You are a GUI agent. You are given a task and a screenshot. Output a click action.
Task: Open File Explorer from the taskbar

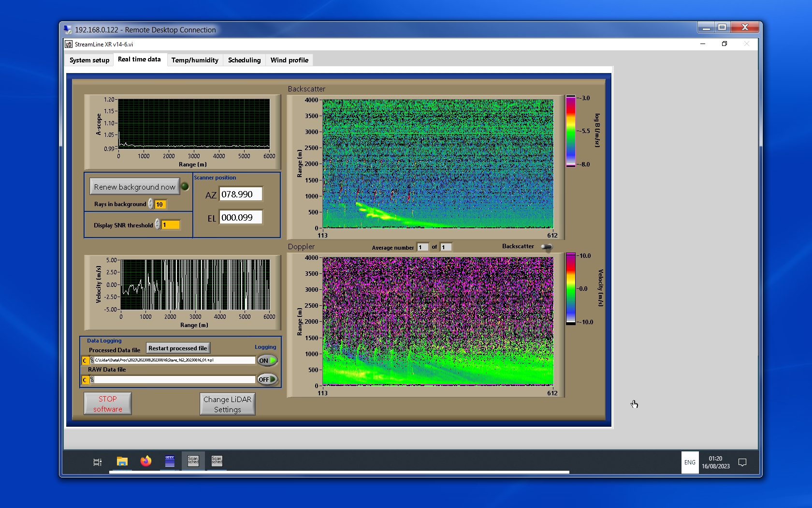[122, 461]
